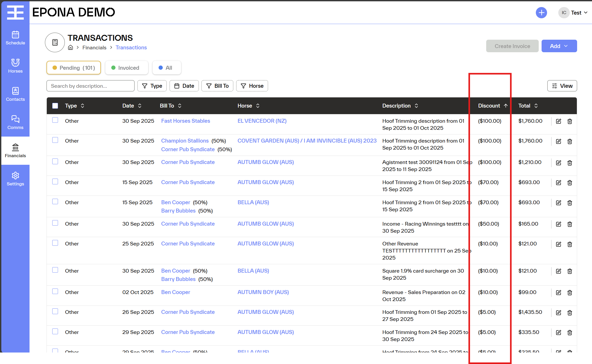Delete the $99.00 AUTUMN BOY transaction
The image size is (592, 364).
(x=570, y=292)
